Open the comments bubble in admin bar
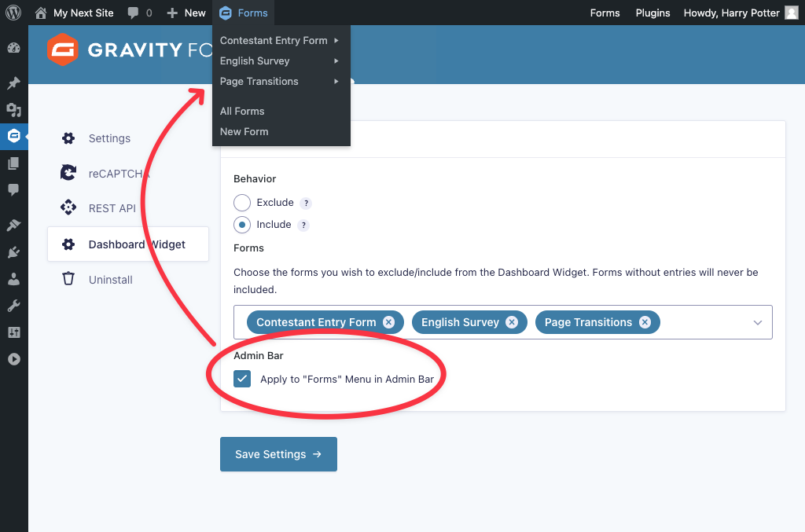The width and height of the screenshot is (805, 532). pyautogui.click(x=140, y=13)
